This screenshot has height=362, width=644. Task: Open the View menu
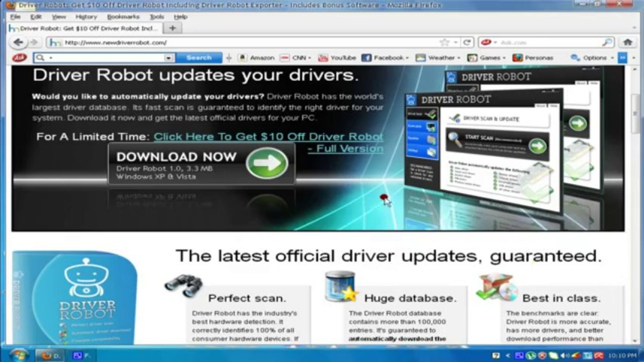pyautogui.click(x=59, y=16)
